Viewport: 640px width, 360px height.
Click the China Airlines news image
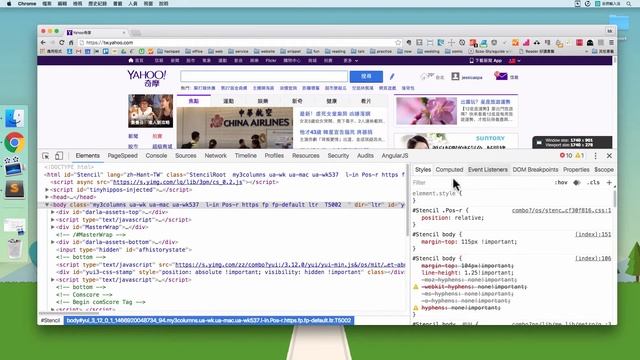(235, 127)
